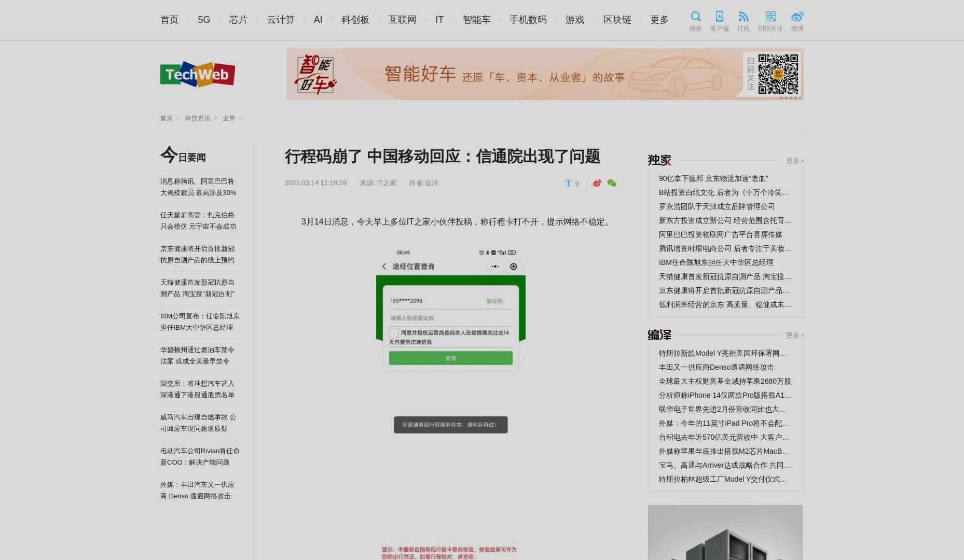Open news 深交所：将理想汽车调入
This screenshot has height=560, width=964.
coord(197,389)
